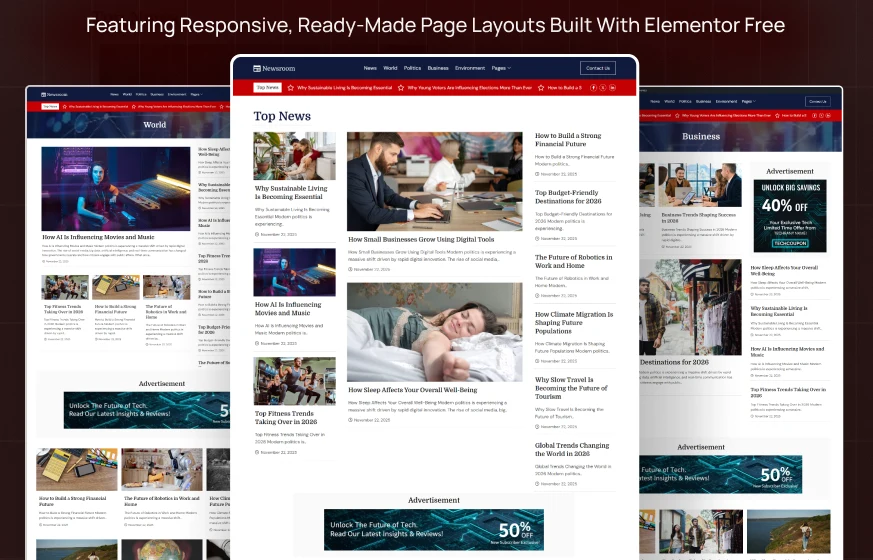Screen dimensions: 873x560
Task: Open World page calculator Financial Future small thumbnail
Action: [x=116, y=287]
